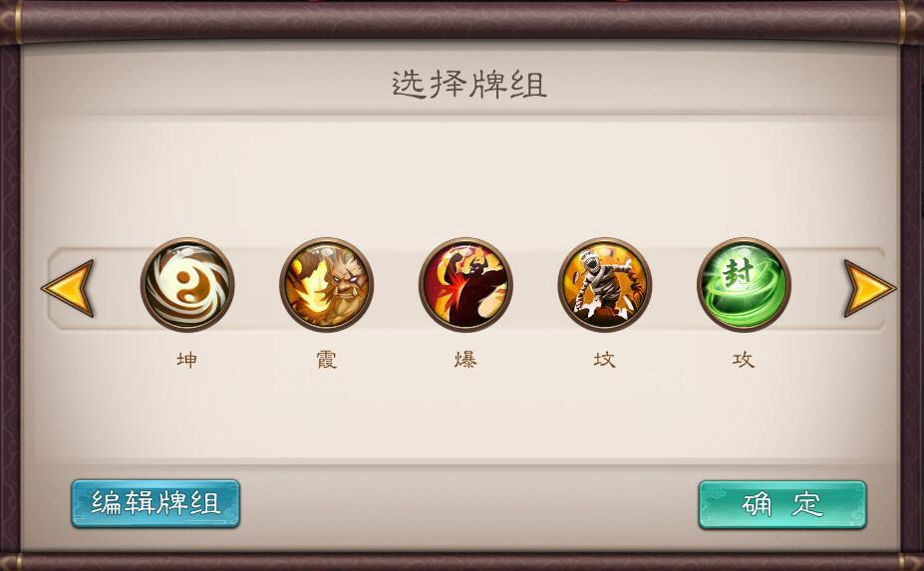924x571 pixels.
Task: Select the bandaged mummy deck icon
Action: tap(605, 285)
